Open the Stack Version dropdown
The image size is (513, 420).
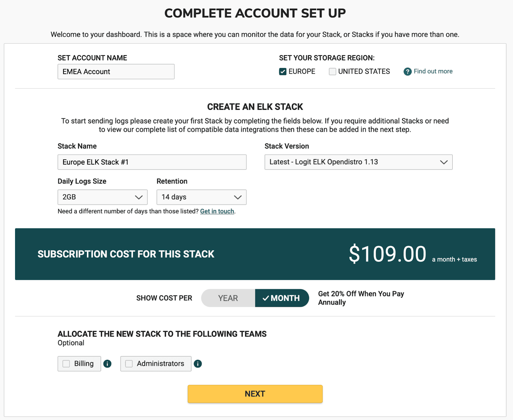358,162
